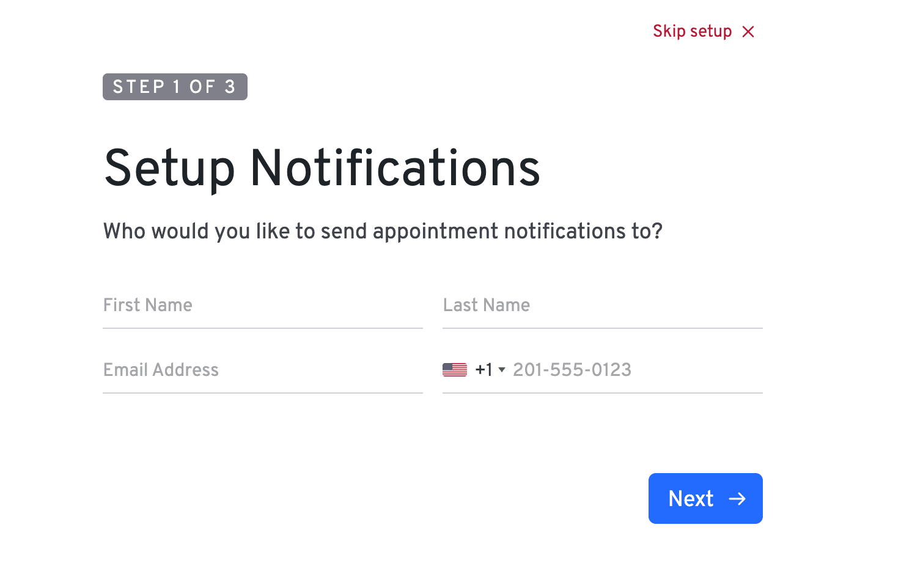Image resolution: width=923 pixels, height=588 pixels.
Task: Select the step indicator label
Action: 175,86
